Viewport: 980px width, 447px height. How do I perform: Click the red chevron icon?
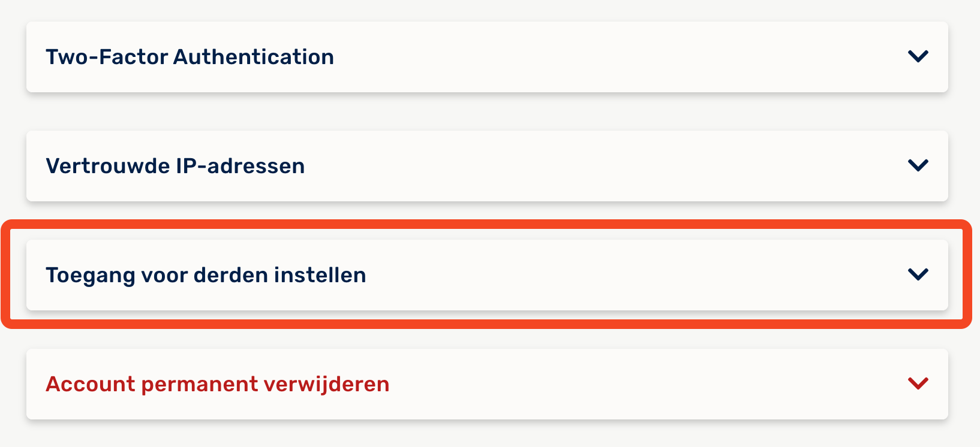coord(918,383)
